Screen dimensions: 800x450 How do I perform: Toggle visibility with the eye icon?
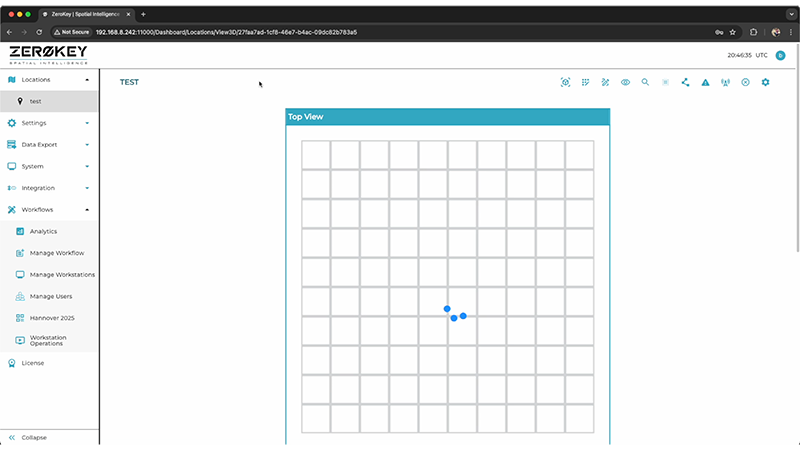point(625,82)
